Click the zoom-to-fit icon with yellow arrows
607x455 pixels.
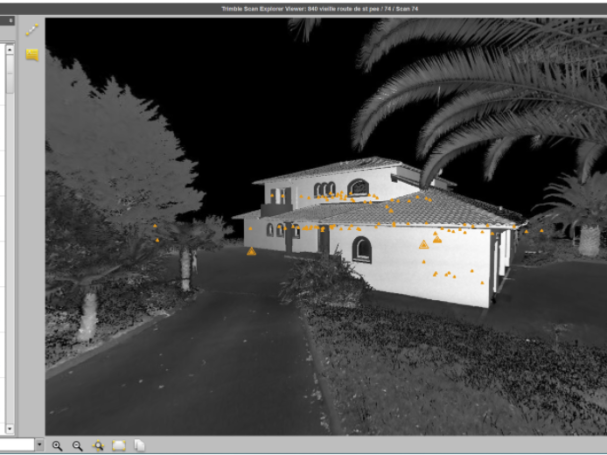pos(98,445)
